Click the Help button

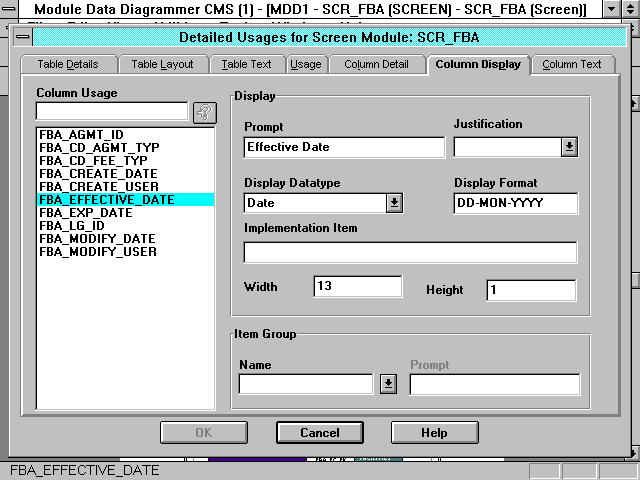click(433, 433)
